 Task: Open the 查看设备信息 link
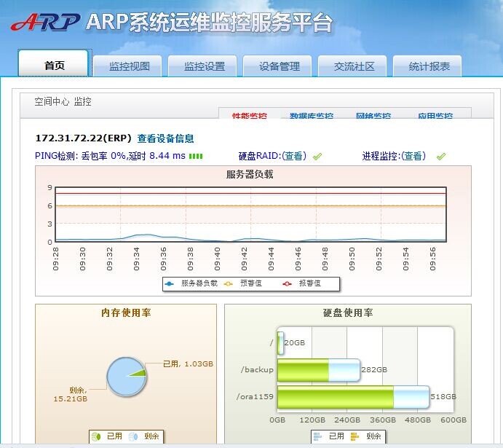[166, 138]
